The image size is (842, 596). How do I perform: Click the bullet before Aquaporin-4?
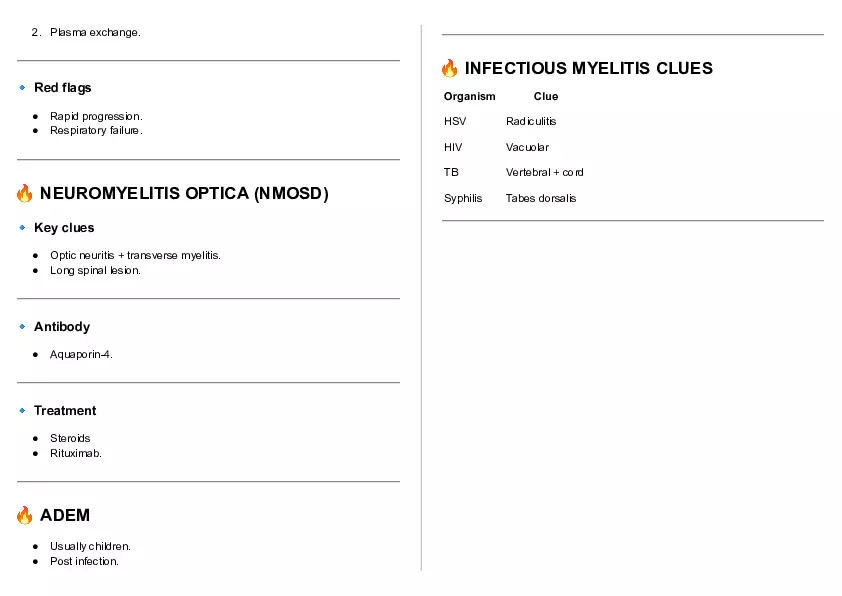36,354
